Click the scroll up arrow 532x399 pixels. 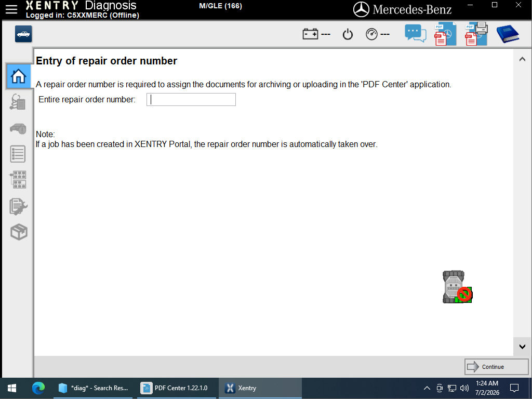(522, 59)
